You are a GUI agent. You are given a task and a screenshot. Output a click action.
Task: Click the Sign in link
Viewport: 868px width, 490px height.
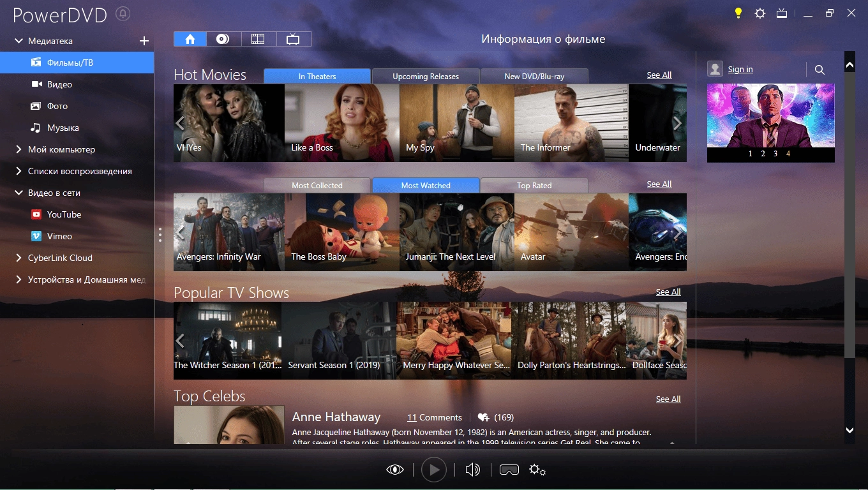[x=740, y=69]
